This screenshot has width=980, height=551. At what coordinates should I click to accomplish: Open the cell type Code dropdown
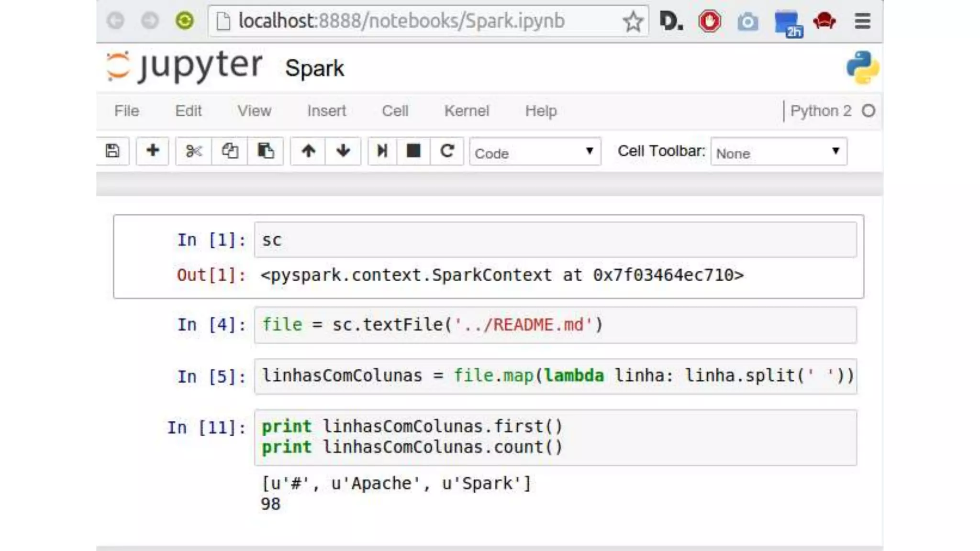pyautogui.click(x=535, y=152)
